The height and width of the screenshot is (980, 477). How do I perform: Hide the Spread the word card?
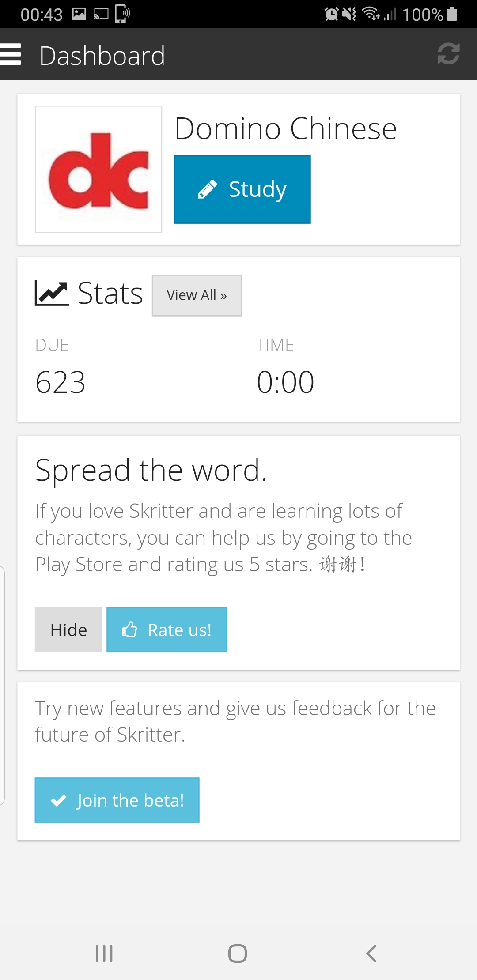pyautogui.click(x=68, y=630)
